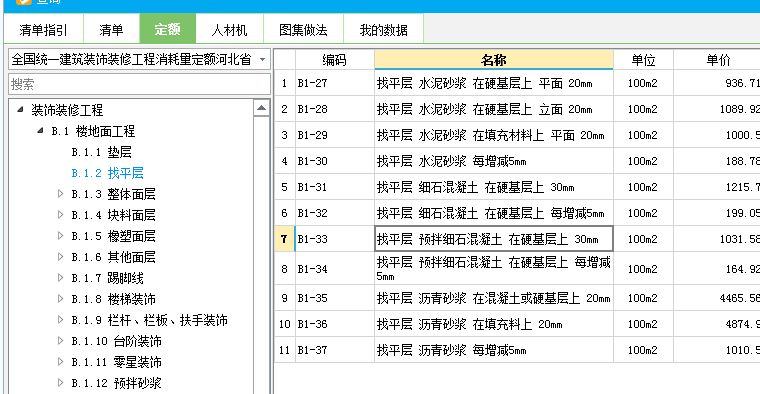Select code cell B1-37
Screen dimensions: 760x394
click(334, 350)
